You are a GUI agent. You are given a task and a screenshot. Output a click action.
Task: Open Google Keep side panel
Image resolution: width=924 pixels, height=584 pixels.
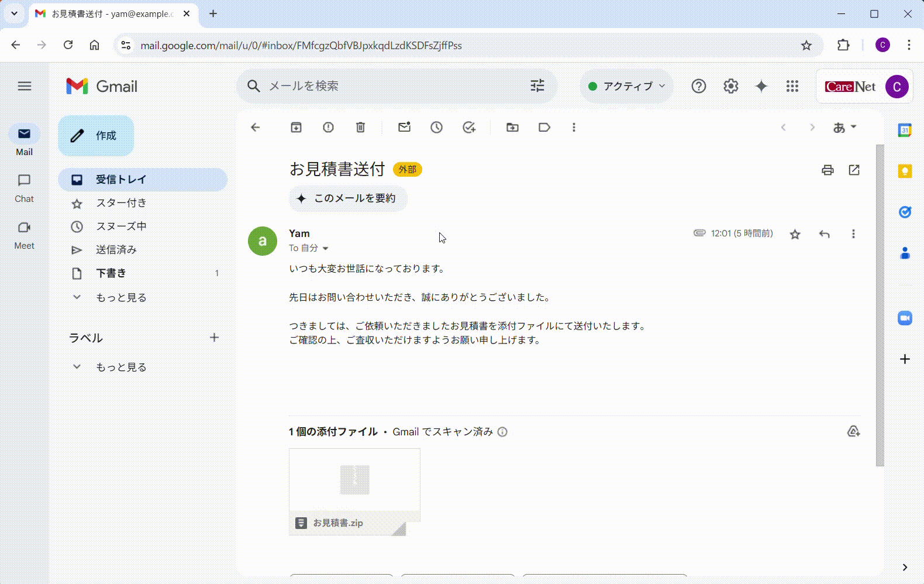(905, 171)
